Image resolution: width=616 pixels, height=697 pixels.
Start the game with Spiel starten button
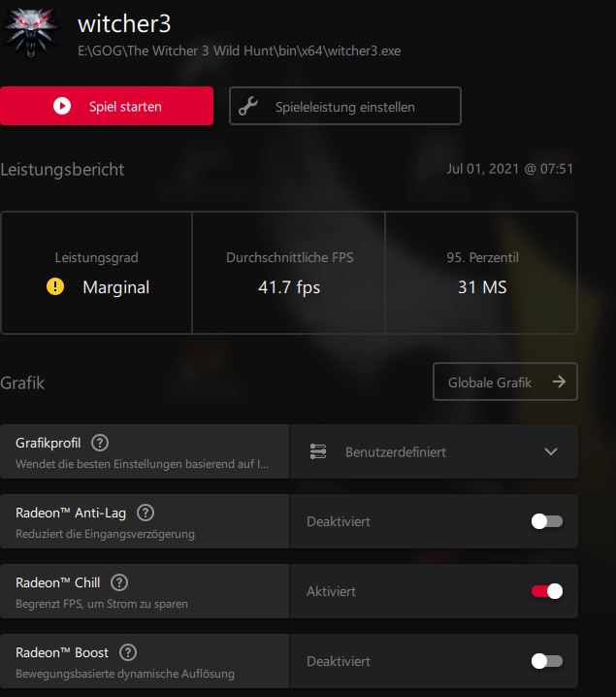[107, 106]
